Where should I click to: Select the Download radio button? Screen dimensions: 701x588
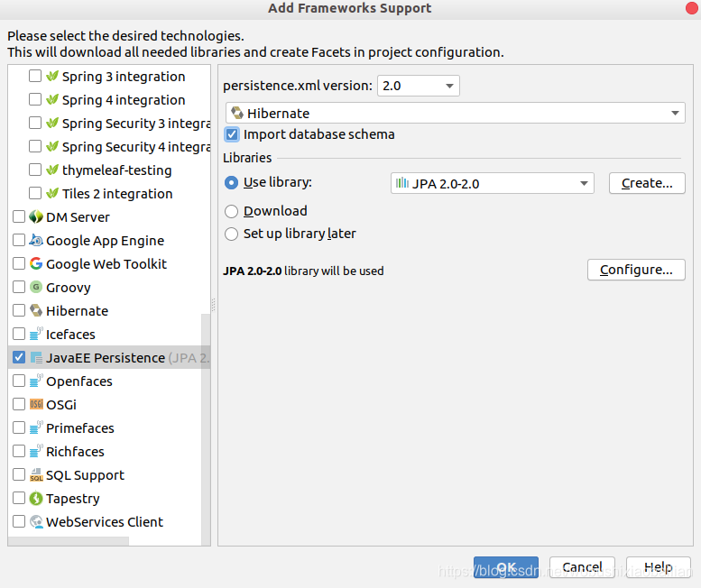(231, 211)
